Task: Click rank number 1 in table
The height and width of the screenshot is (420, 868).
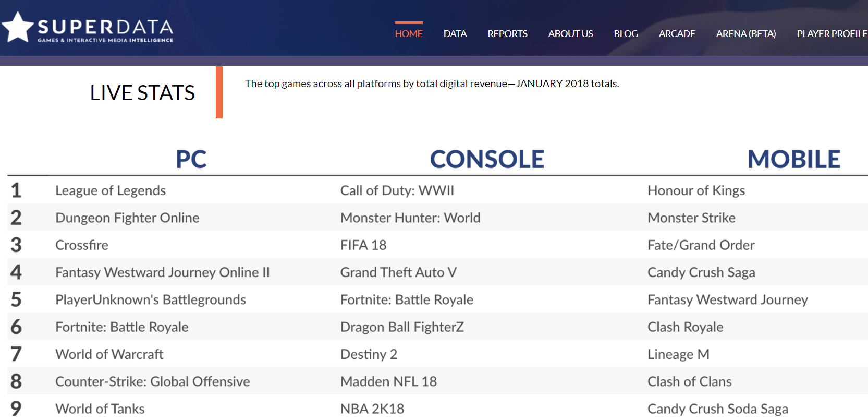Action: [16, 190]
